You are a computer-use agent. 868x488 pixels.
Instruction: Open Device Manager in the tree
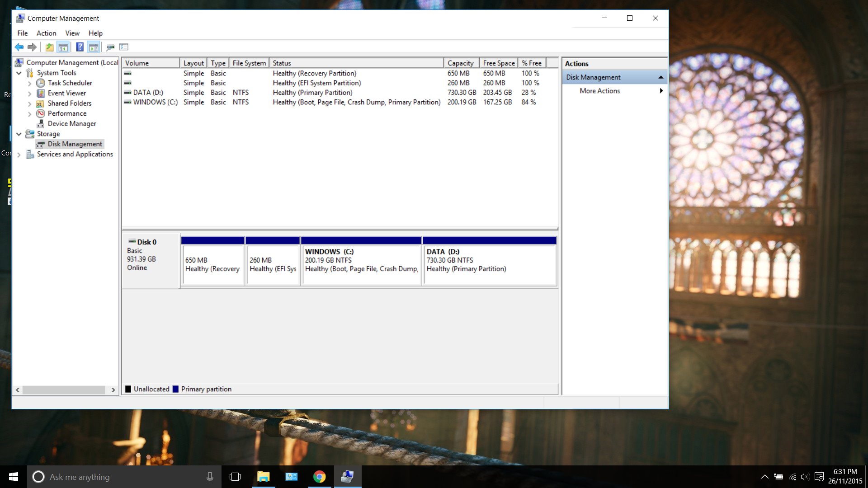coord(72,123)
